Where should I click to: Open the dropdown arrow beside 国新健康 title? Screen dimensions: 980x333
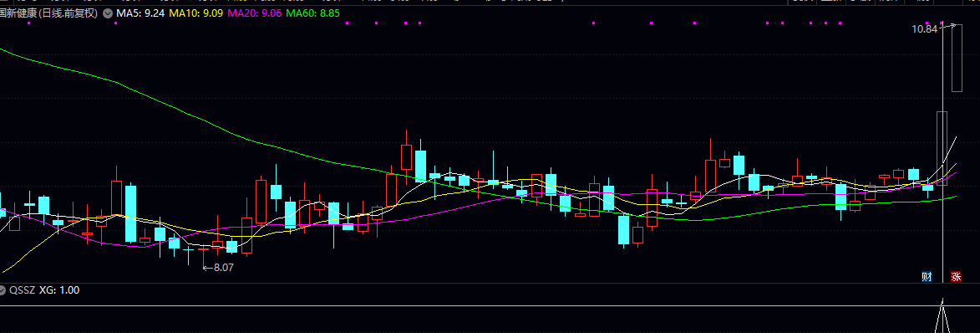pyautogui.click(x=108, y=13)
